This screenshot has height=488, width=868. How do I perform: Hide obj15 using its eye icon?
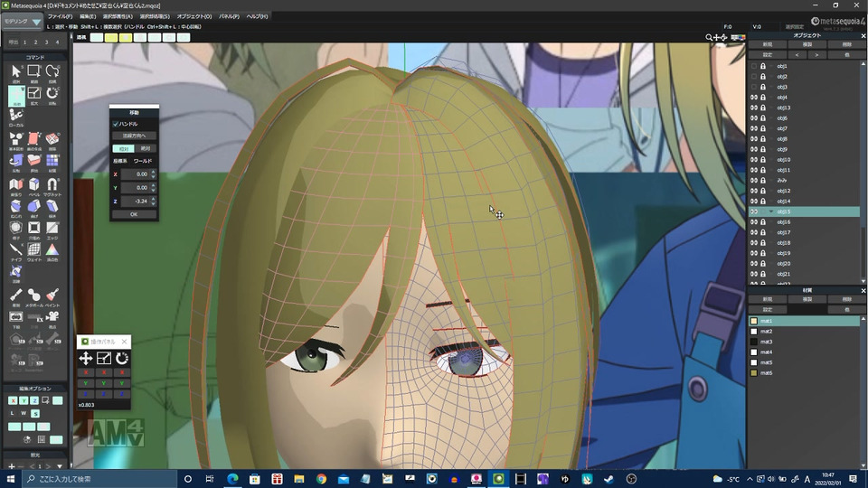[753, 211]
